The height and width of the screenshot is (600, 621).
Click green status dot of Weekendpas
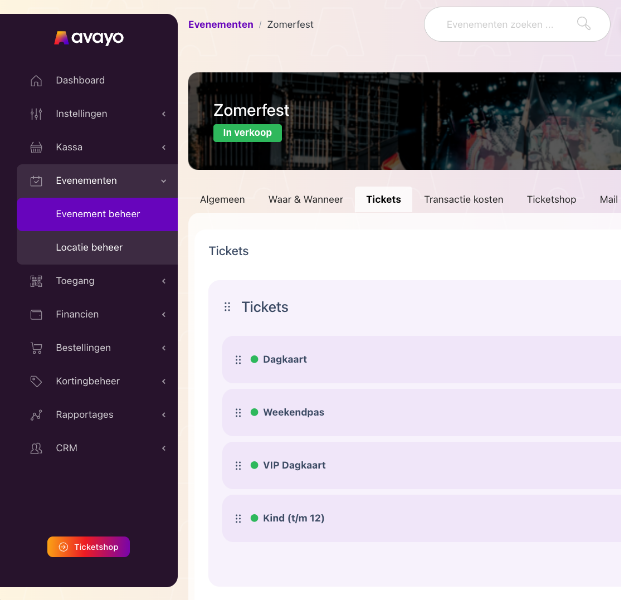coord(254,412)
